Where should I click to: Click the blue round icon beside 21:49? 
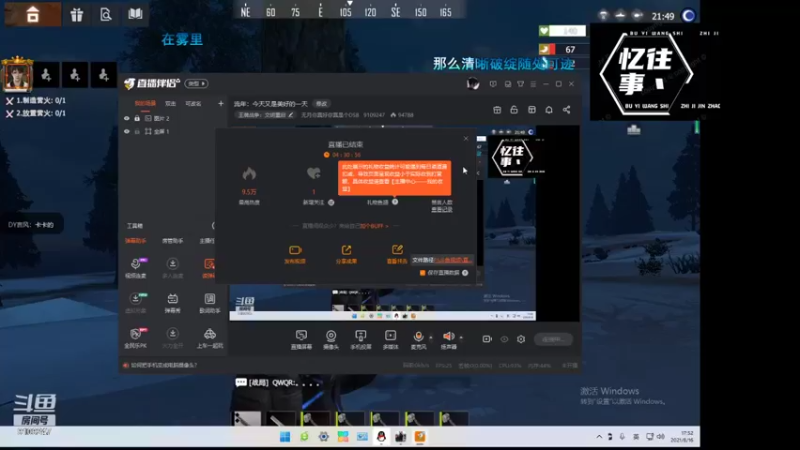688,16
